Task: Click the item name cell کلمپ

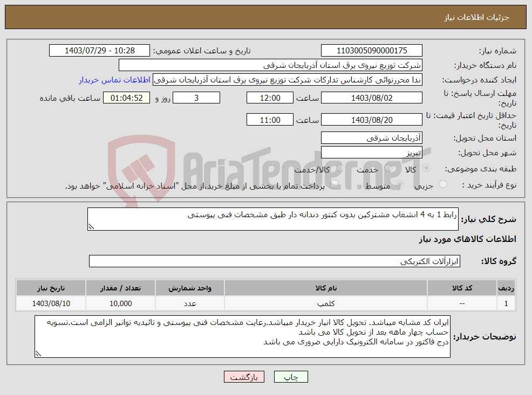Action: 326,303
